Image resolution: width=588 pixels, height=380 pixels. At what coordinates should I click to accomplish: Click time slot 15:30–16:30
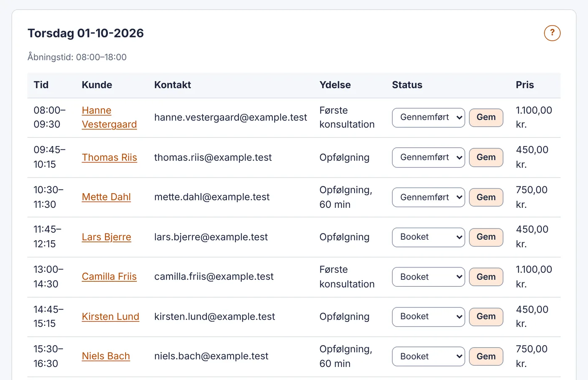click(x=49, y=356)
